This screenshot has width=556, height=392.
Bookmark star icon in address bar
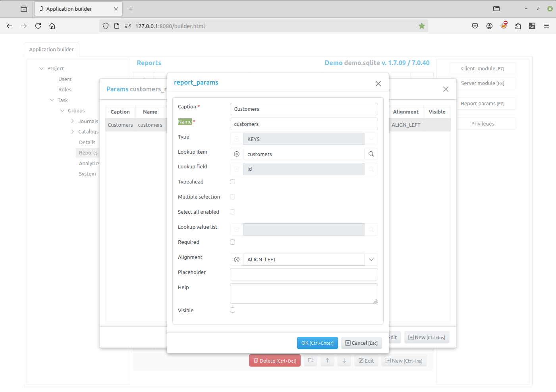[421, 26]
